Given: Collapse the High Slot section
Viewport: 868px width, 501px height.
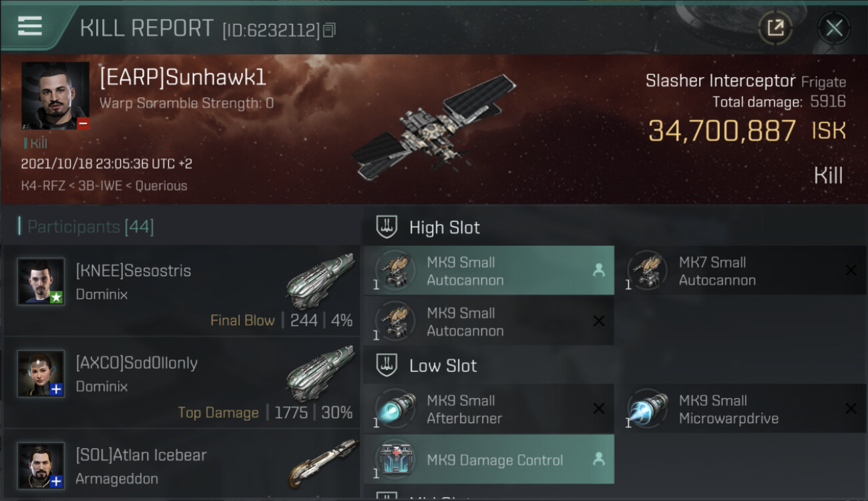Looking at the screenshot, I should (x=428, y=227).
